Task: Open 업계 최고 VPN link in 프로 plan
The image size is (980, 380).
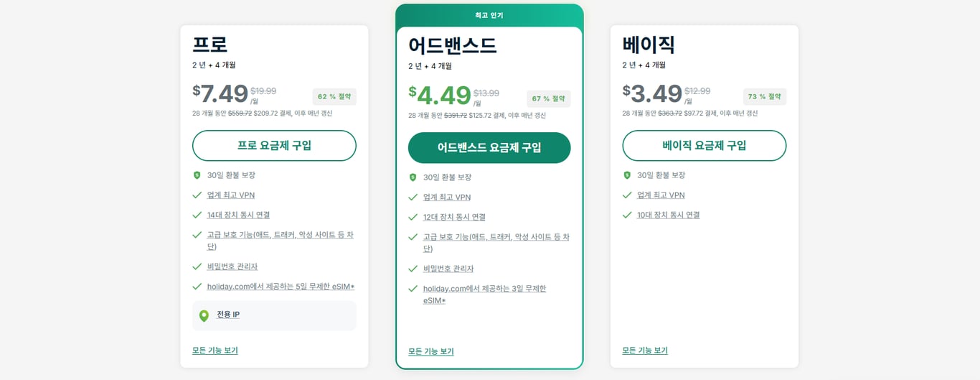Action: [230, 195]
